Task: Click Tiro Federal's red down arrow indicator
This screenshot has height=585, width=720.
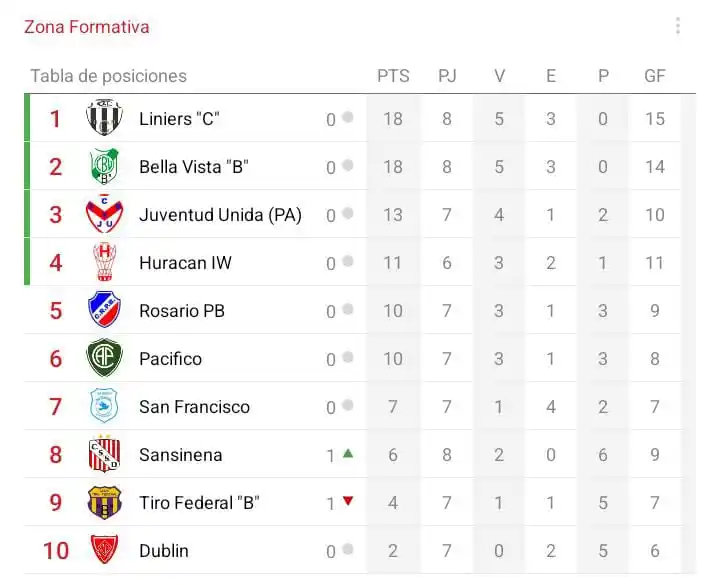Action: coord(348,501)
